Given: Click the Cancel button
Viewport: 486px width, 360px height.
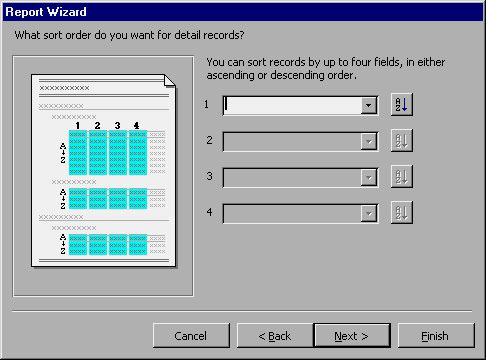Looking at the screenshot, I should point(191,335).
